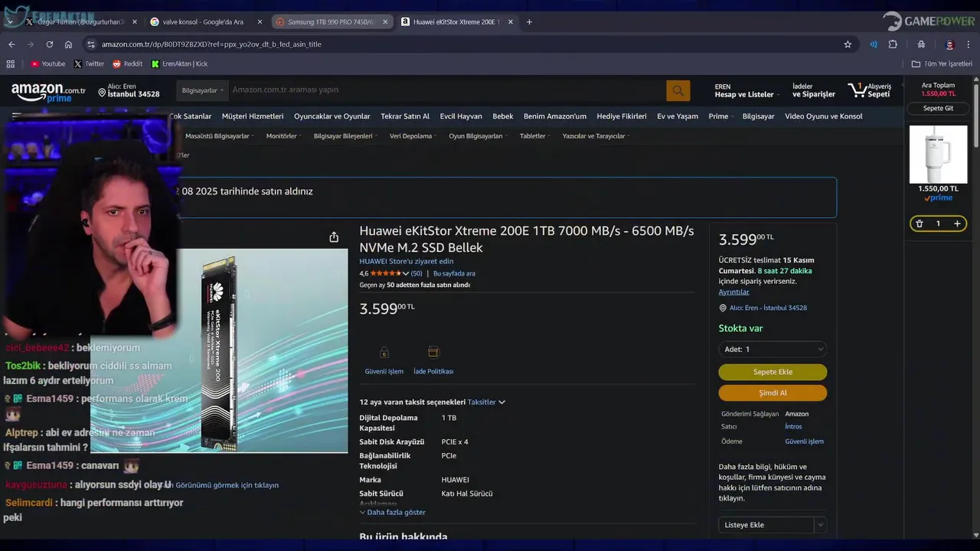The width and height of the screenshot is (980, 551).
Task: Open the Hesap ve Listeler dropdown
Action: point(747,90)
